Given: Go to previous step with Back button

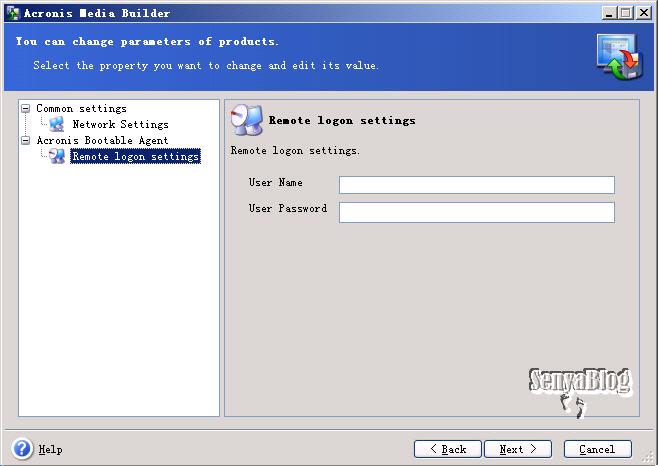Looking at the screenshot, I should click(447, 449).
